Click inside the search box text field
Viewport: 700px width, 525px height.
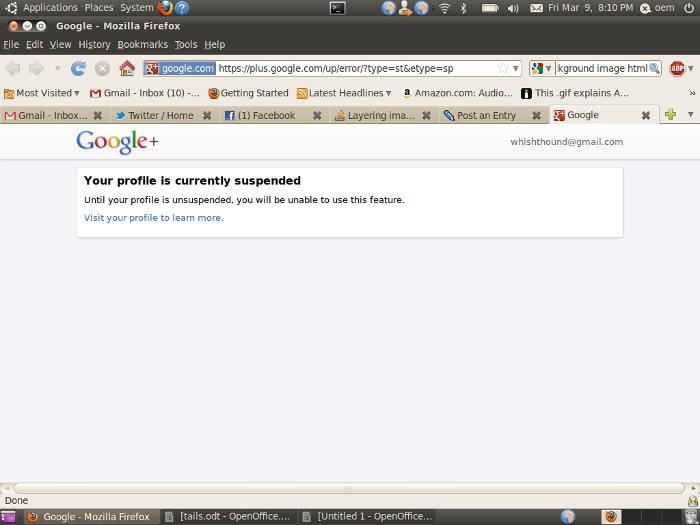point(601,68)
